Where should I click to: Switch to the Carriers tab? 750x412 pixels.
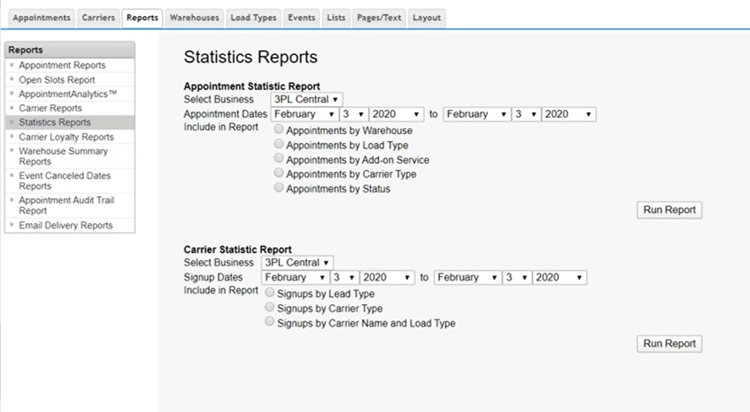(98, 18)
